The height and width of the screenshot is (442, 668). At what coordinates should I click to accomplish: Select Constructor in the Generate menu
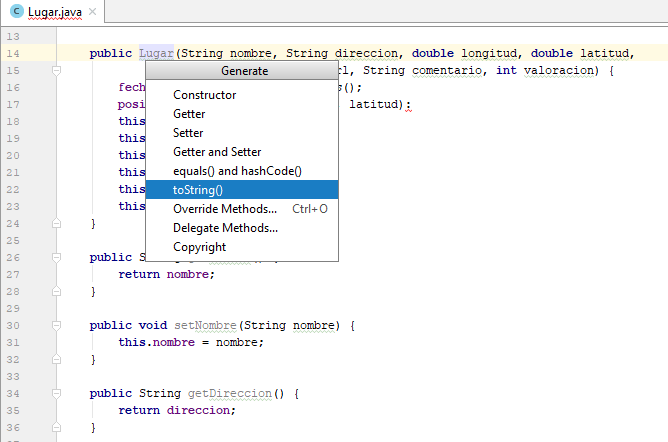click(204, 95)
